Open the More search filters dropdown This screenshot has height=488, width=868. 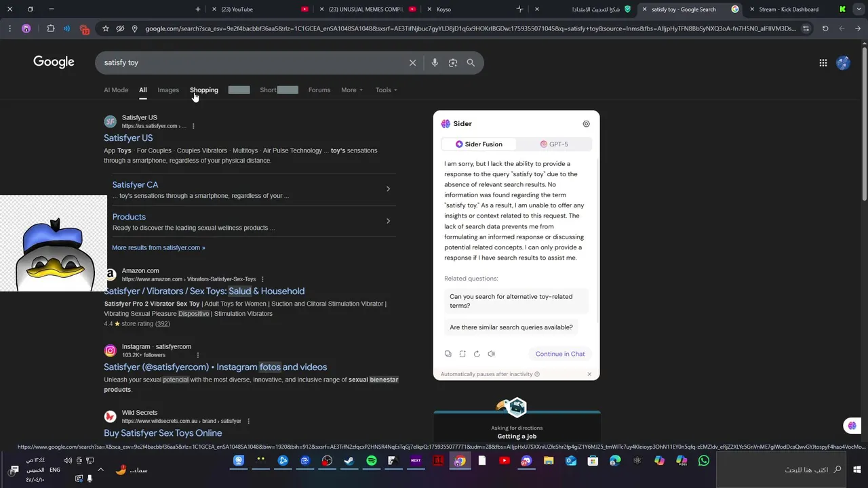(352, 90)
